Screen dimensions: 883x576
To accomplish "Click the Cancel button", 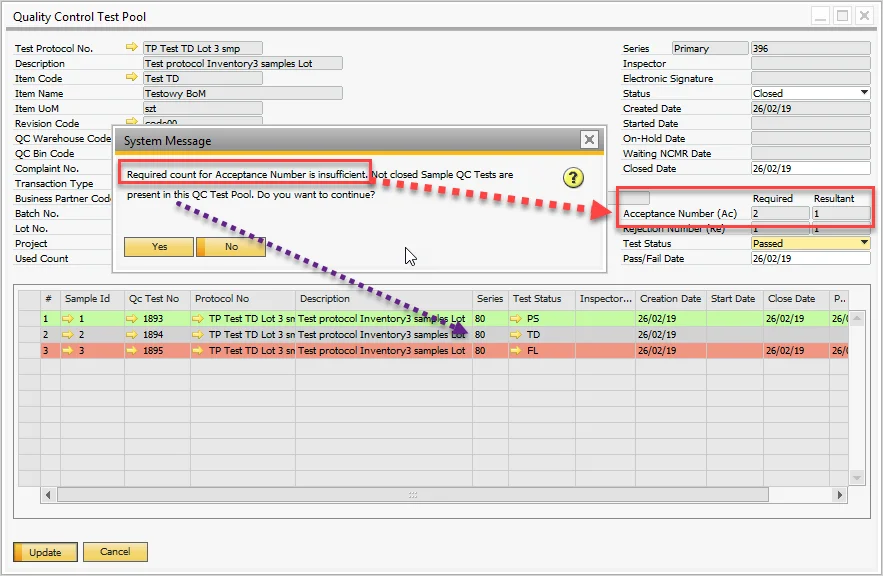I will 115,552.
